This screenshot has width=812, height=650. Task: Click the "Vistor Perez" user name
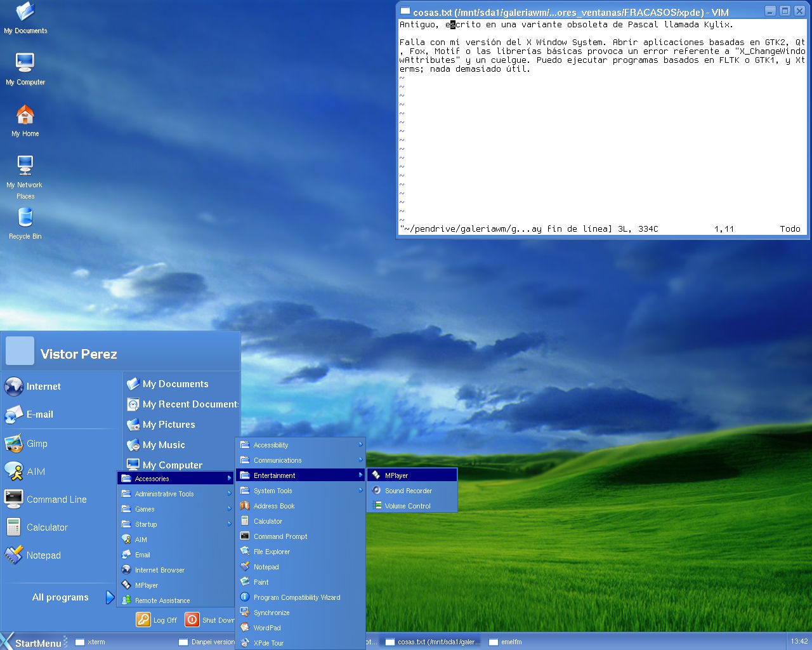pyautogui.click(x=79, y=354)
